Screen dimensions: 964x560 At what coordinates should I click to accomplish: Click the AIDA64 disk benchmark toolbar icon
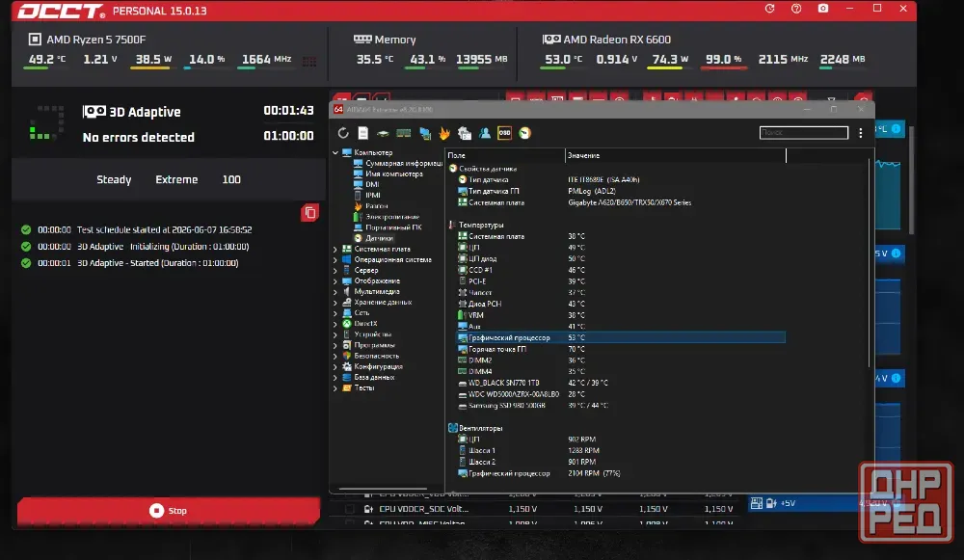[x=383, y=133]
